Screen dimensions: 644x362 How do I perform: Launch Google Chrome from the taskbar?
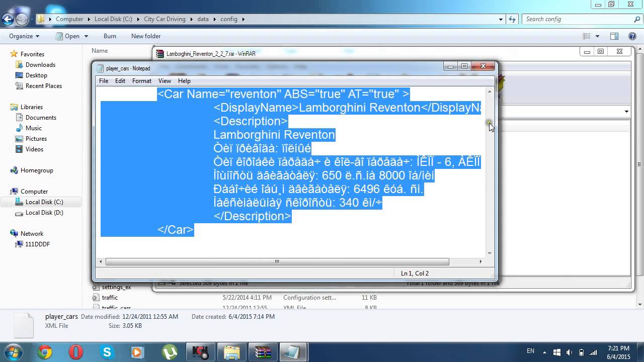[45, 352]
